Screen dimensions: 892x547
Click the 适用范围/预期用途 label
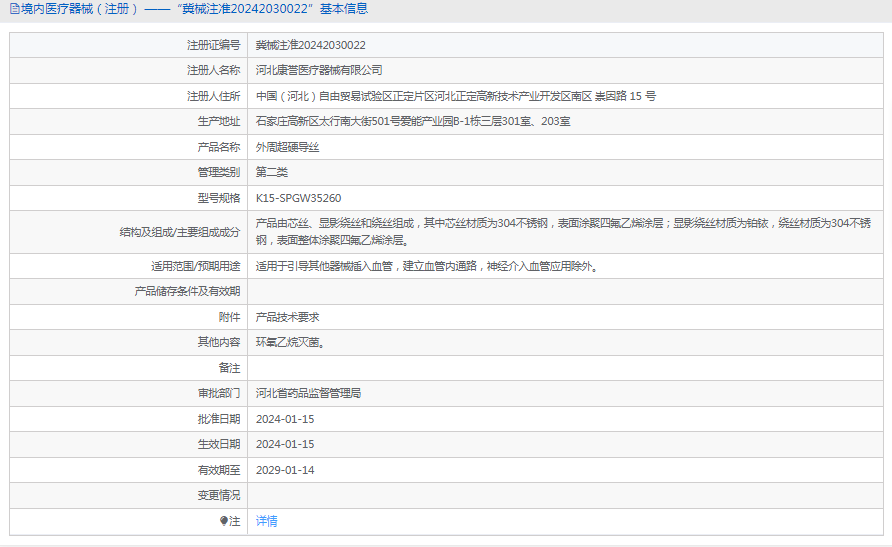[x=195, y=266]
